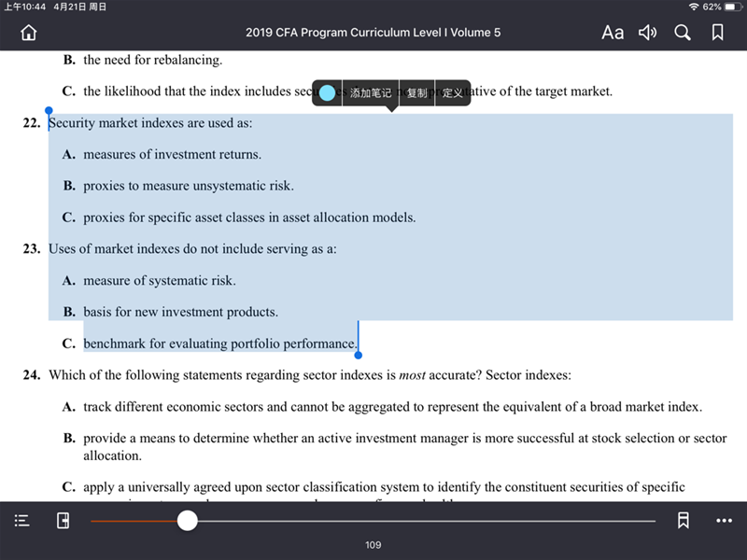Click answer 'the need for rebalancing.'
This screenshot has height=560, width=747.
click(153, 60)
